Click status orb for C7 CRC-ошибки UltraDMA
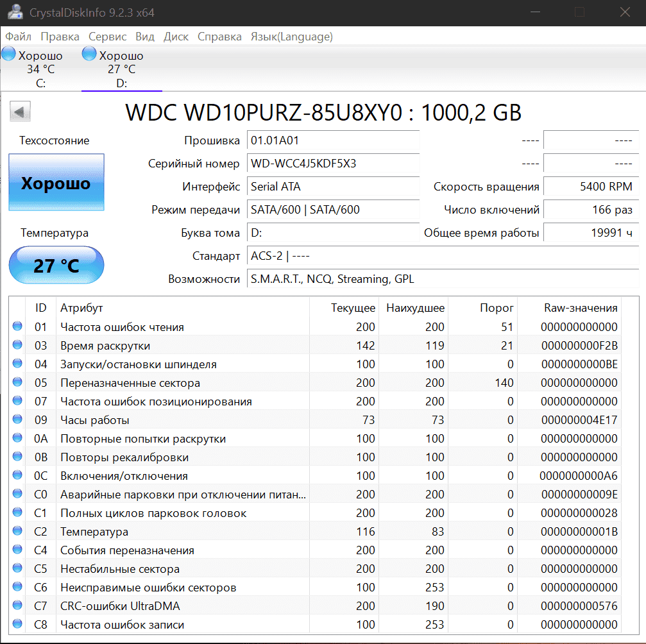646x644 pixels. (x=17, y=606)
